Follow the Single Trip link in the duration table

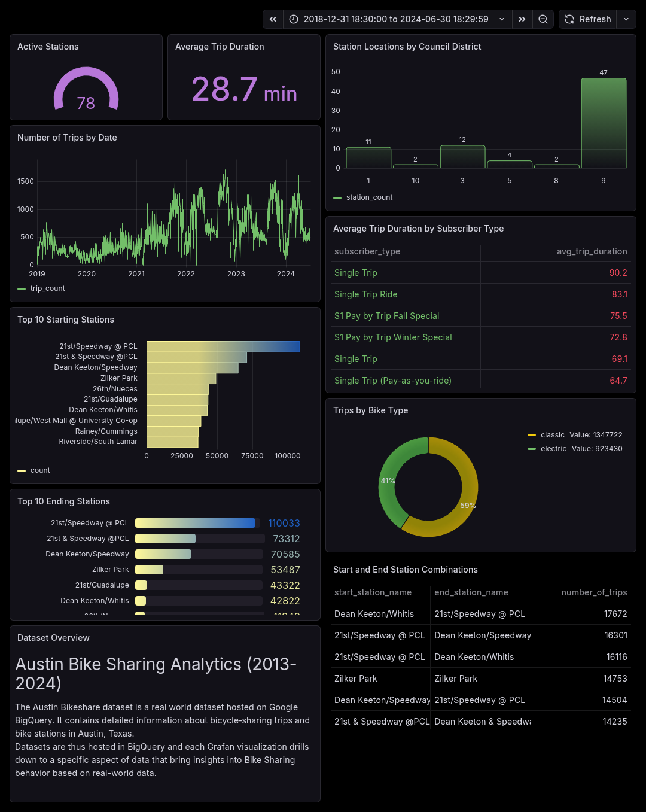pos(356,273)
